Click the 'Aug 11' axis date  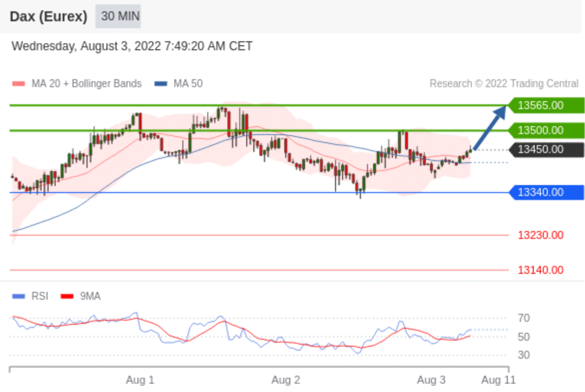[x=499, y=380]
